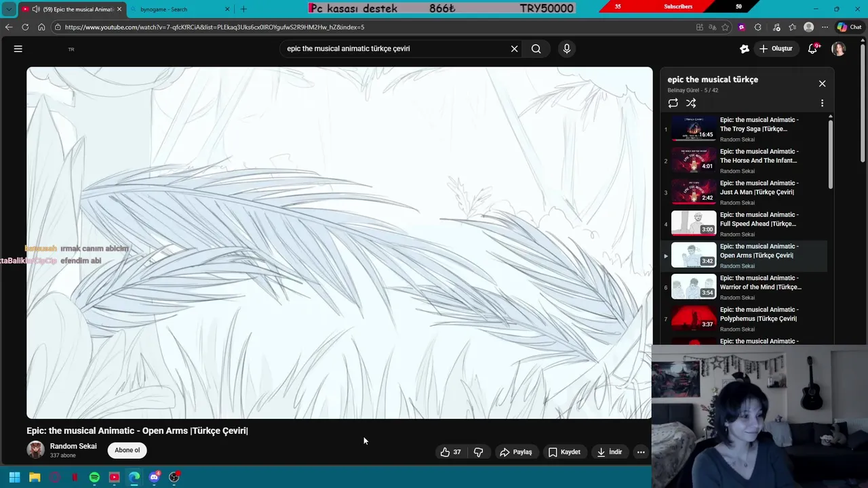Open the Belinay Gürel playlist owner link
Screen dimensions: 868x488
[x=683, y=90]
